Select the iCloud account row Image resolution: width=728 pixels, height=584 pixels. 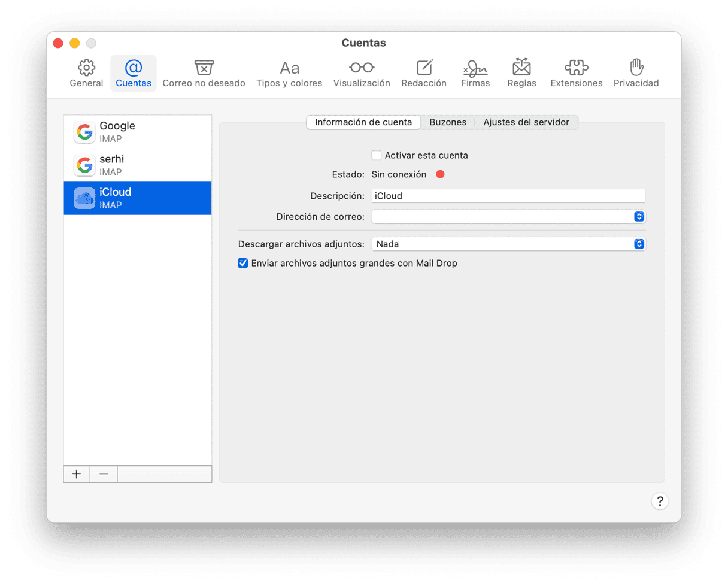(138, 198)
